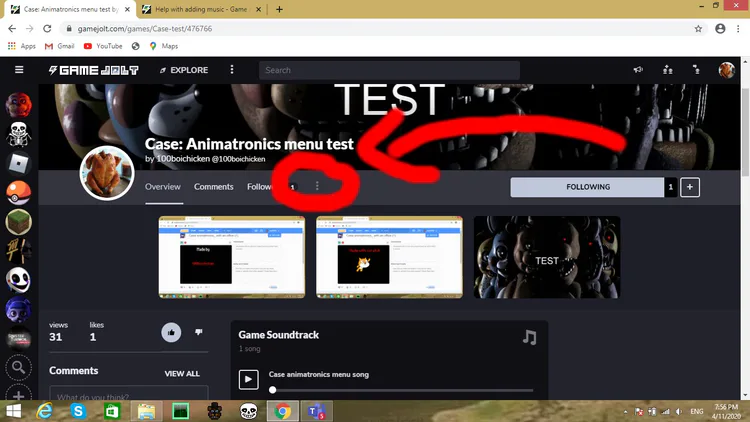Open the game page three-dot more menu
Image resolution: width=750 pixels, height=422 pixels.
[317, 186]
